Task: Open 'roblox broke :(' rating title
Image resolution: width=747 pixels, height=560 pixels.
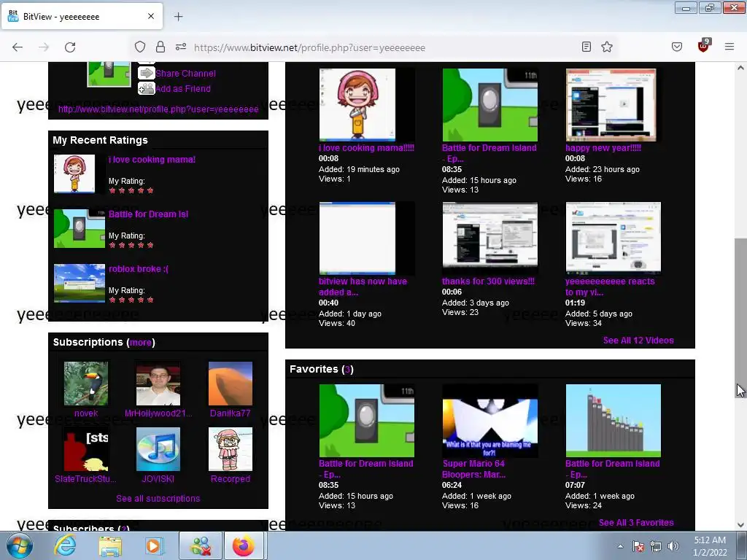Action: point(138,268)
